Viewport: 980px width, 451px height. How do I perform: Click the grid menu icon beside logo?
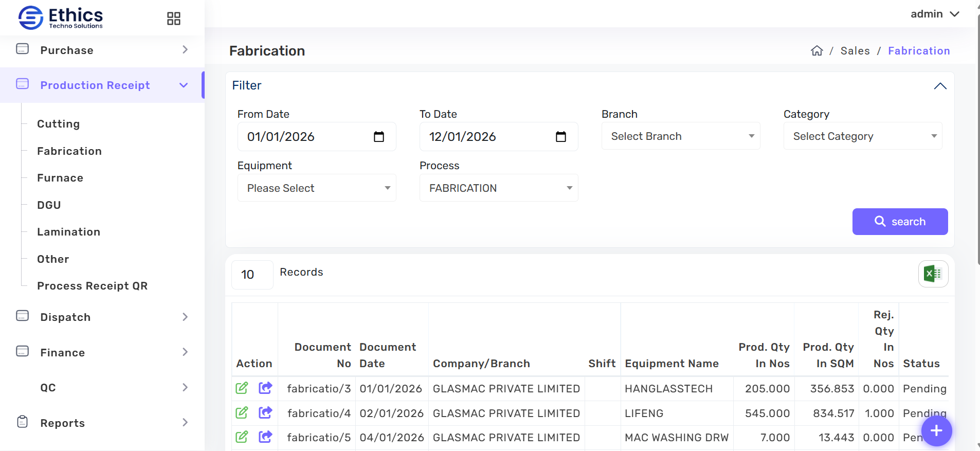click(174, 19)
